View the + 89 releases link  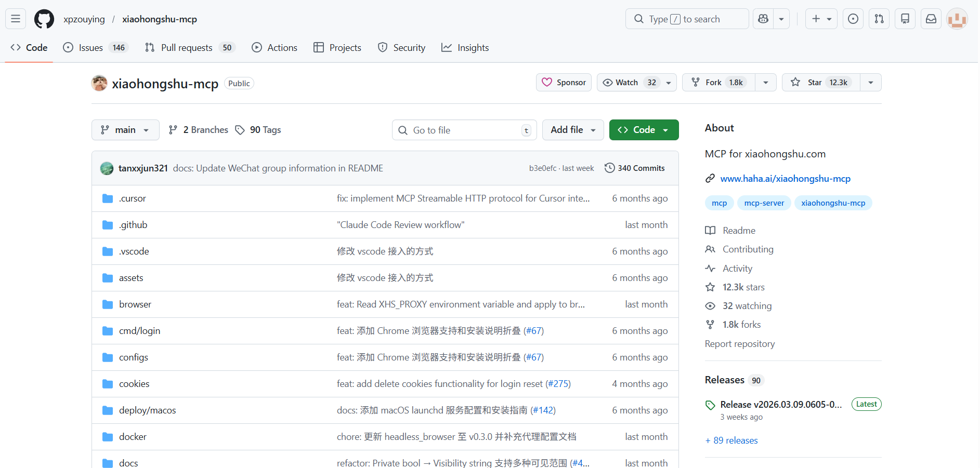click(731, 440)
